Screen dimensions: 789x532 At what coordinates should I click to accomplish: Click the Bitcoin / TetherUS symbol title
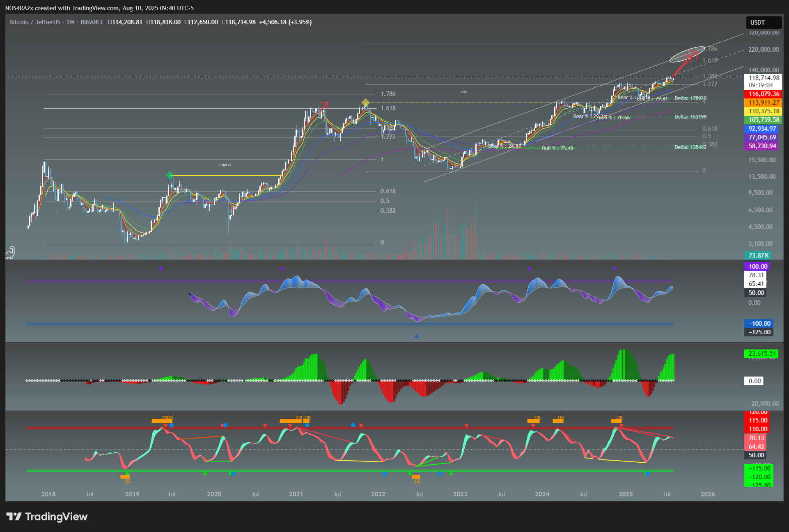coord(34,22)
